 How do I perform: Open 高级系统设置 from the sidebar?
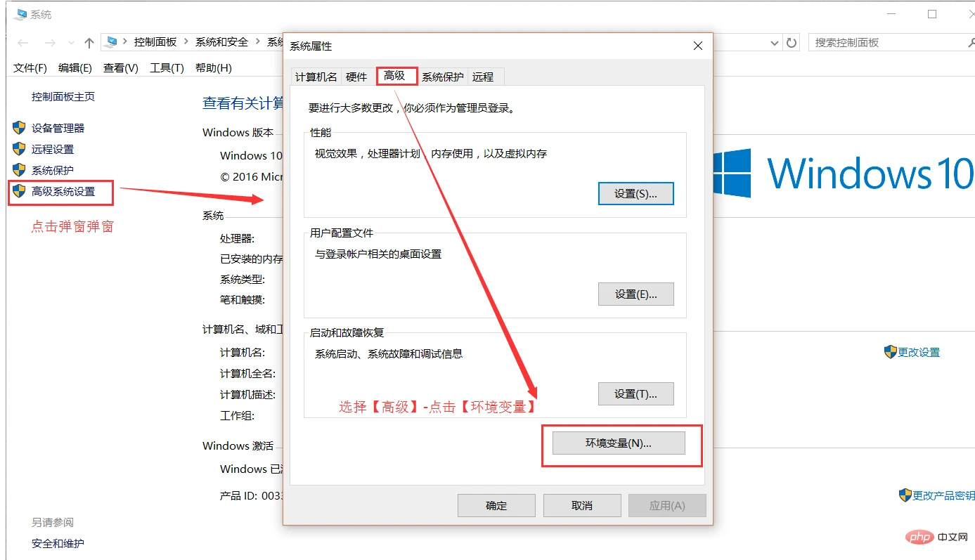(64, 192)
